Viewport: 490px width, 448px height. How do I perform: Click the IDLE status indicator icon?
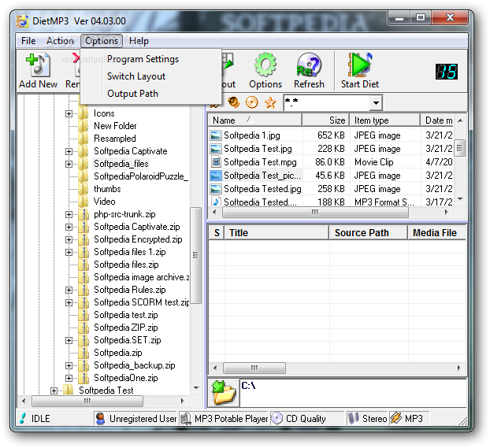coord(23,418)
